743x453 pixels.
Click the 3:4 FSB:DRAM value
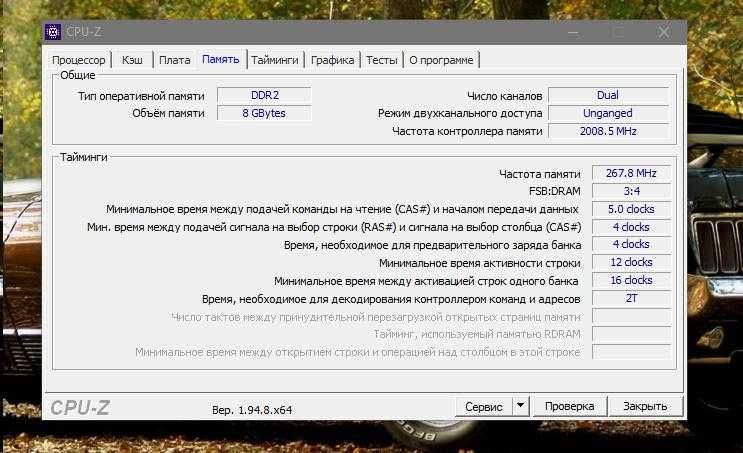click(x=632, y=191)
